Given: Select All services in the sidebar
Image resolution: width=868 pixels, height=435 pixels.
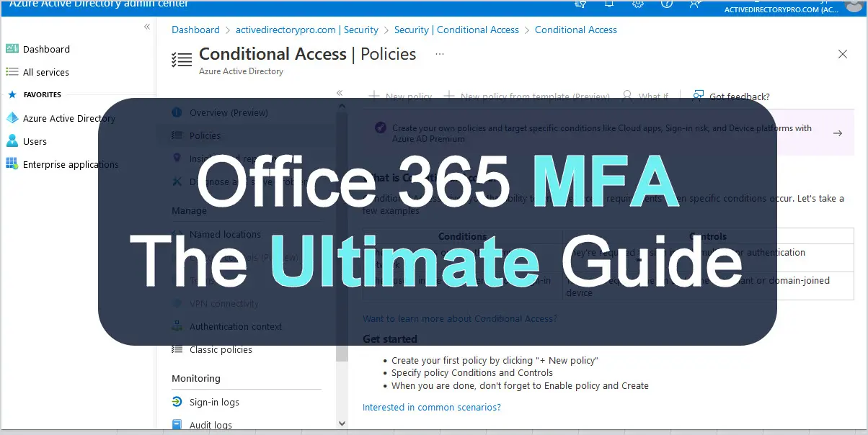Looking at the screenshot, I should click(x=46, y=72).
